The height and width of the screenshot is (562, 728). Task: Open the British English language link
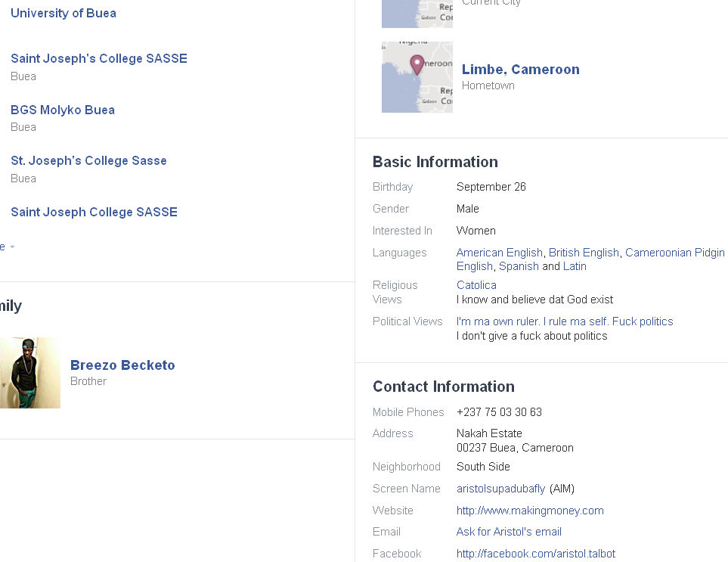pyautogui.click(x=584, y=253)
